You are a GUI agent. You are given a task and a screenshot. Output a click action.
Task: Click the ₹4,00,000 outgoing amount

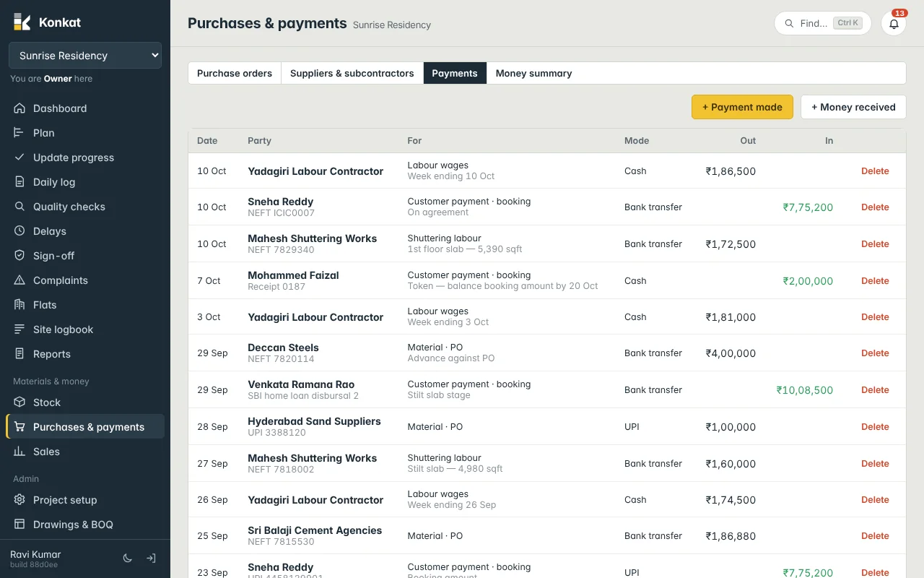click(x=731, y=353)
